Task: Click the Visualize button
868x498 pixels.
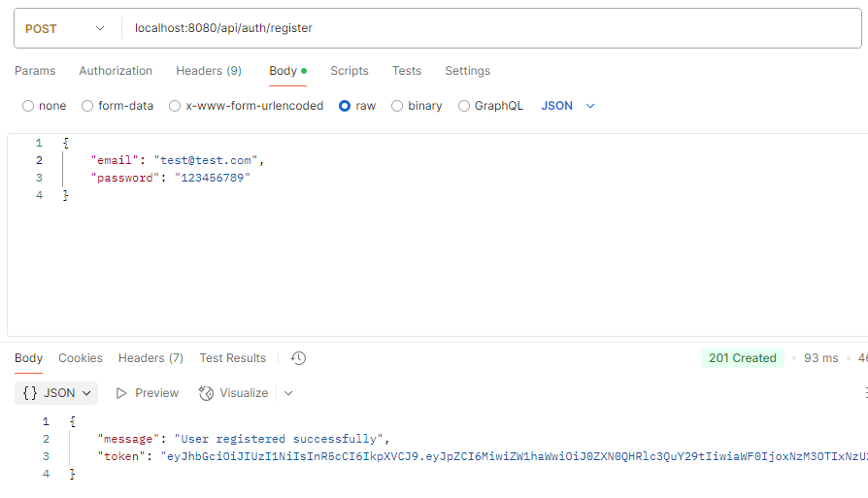Action: tap(234, 393)
